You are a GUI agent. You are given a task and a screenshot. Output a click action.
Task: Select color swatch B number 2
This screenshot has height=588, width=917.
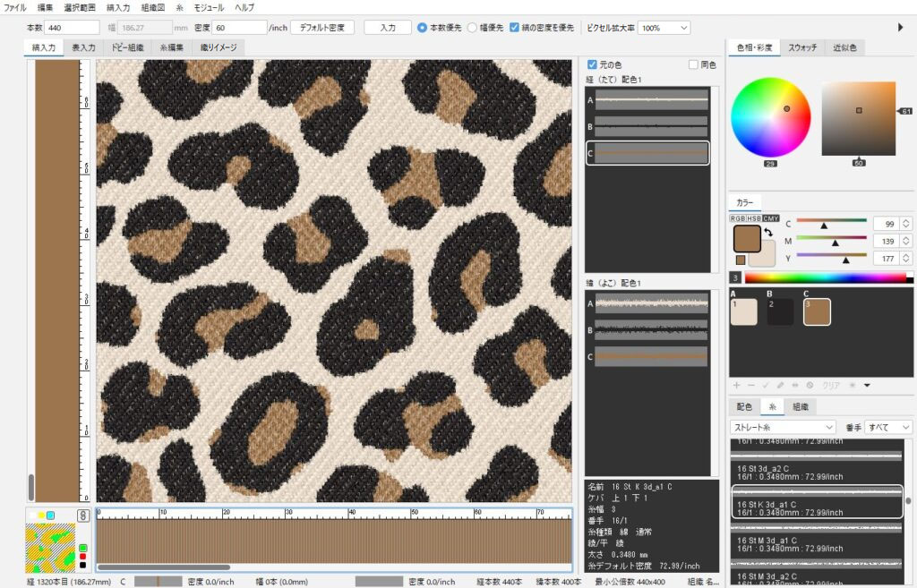point(780,311)
